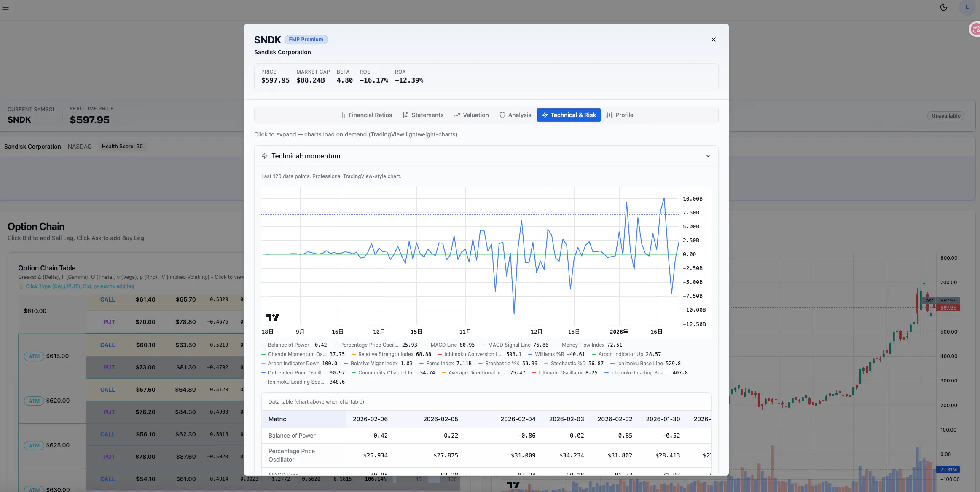The width and height of the screenshot is (980, 492).
Task: Click the Aroon Indicator Up legend entry
Action: pos(626,354)
